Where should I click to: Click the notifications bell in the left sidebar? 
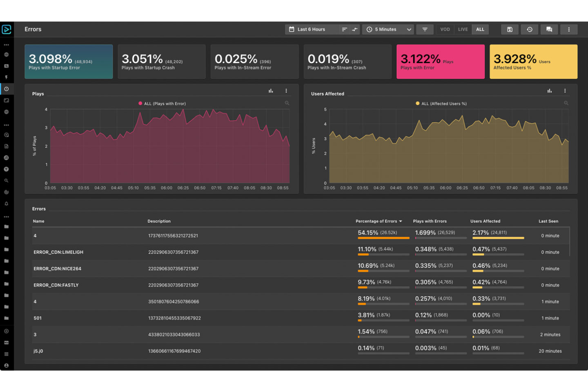(6, 203)
